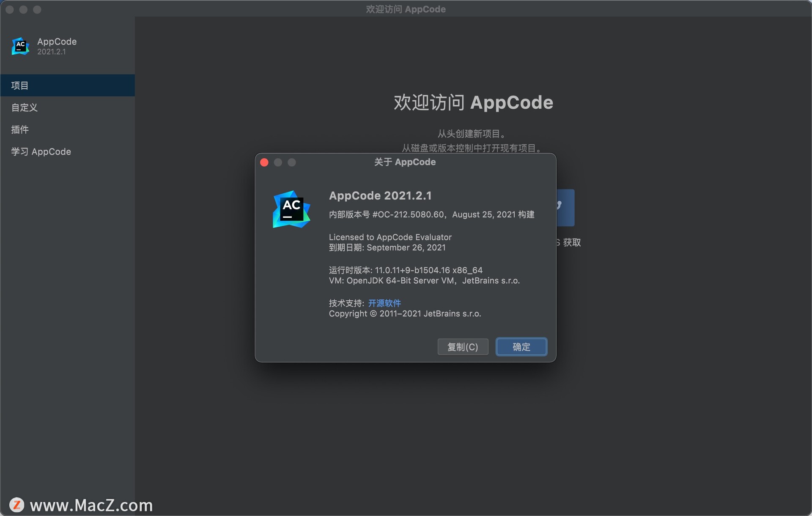Click the partially hidden blue button behind dialog
Screen dimensions: 812x516
tap(565, 208)
